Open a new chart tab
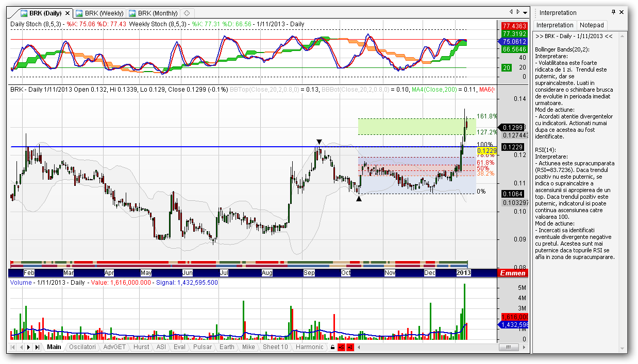Image resolution: width=638 pixels, height=364 pixels. pyautogui.click(x=187, y=13)
